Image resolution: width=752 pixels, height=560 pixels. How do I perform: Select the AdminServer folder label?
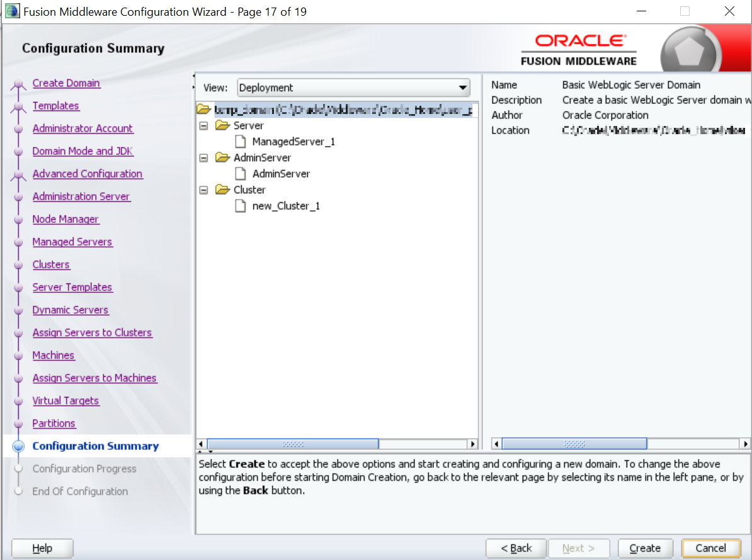pos(263,157)
